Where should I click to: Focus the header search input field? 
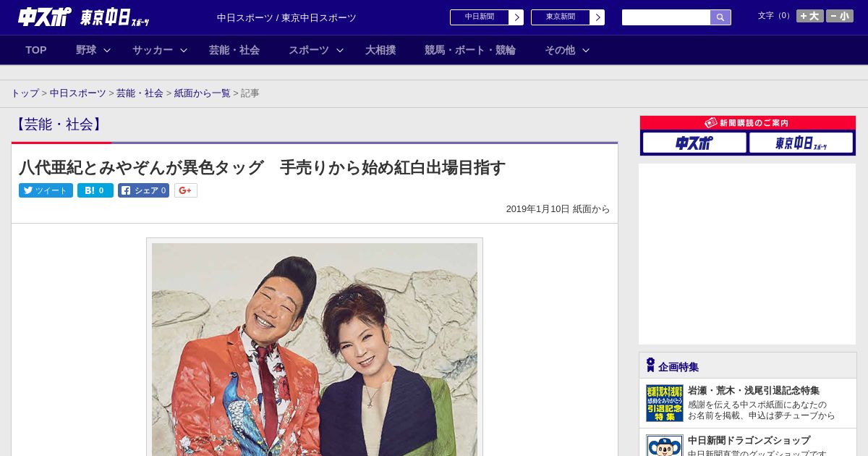(666, 17)
